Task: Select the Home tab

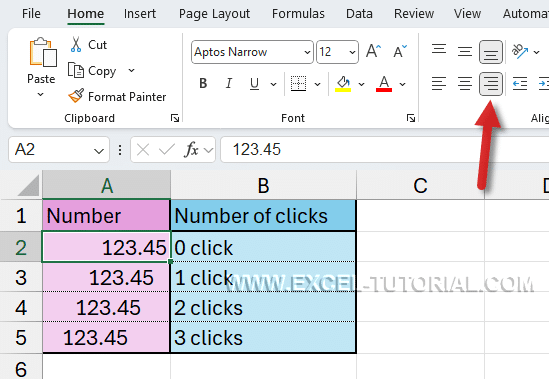Action: [85, 14]
